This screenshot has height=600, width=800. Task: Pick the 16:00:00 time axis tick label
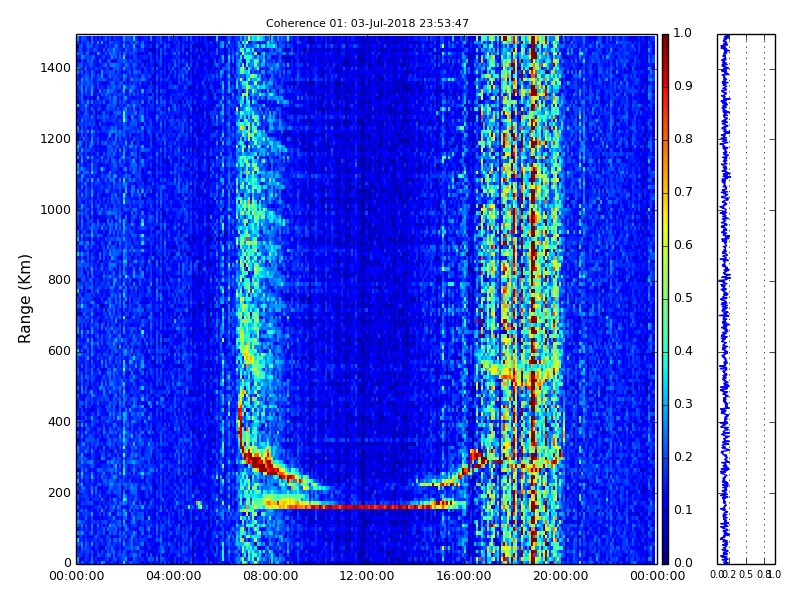point(463,576)
